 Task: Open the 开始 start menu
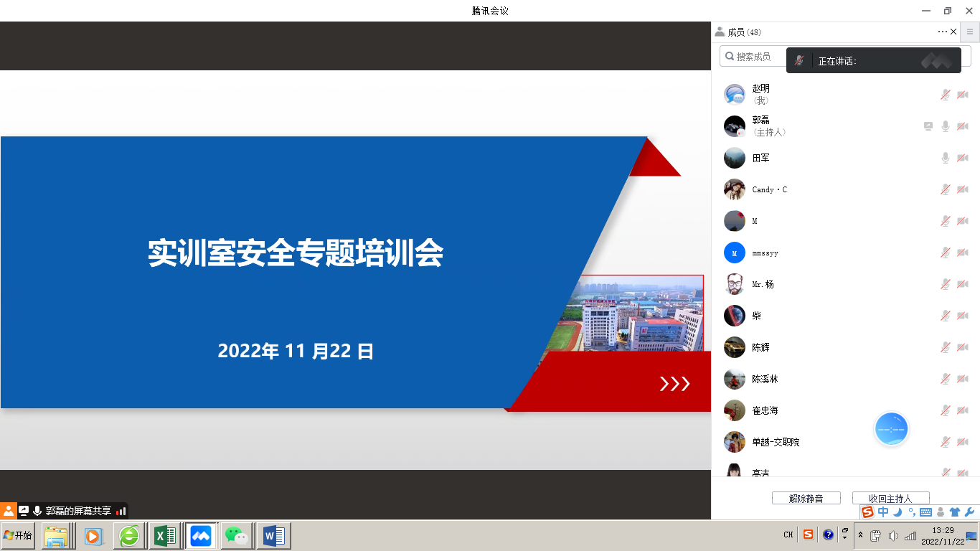click(18, 535)
